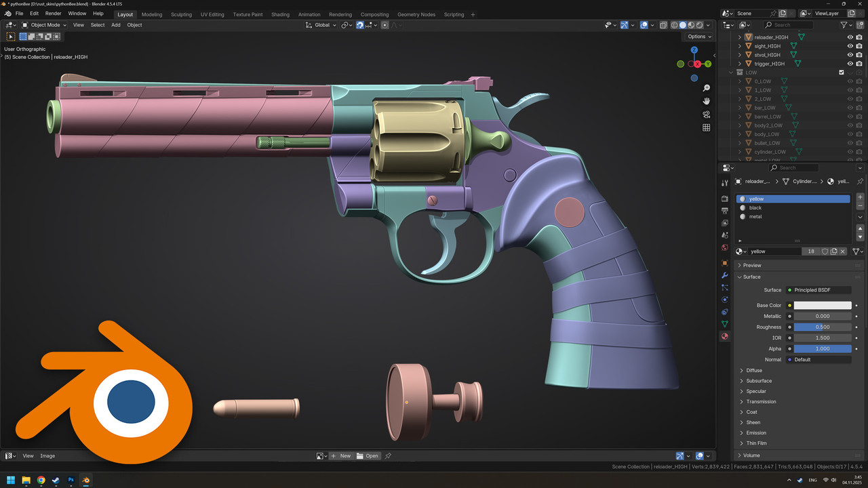Hide stvol_HIGH with its eye icon

(850, 55)
